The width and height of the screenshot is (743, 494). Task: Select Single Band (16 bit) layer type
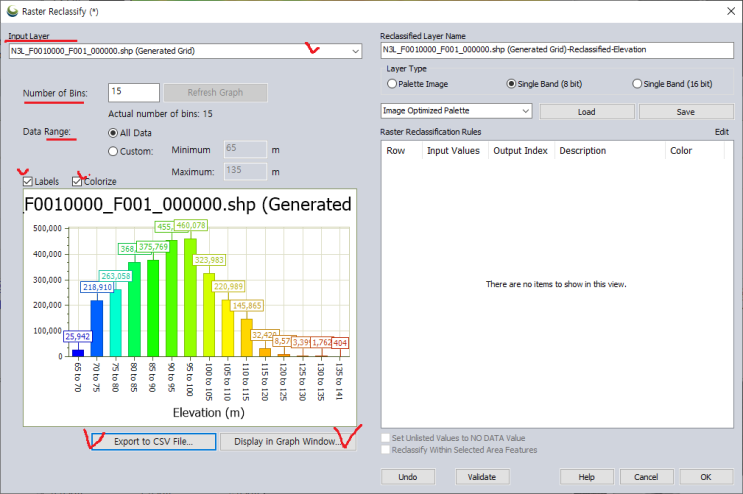pyautogui.click(x=638, y=84)
